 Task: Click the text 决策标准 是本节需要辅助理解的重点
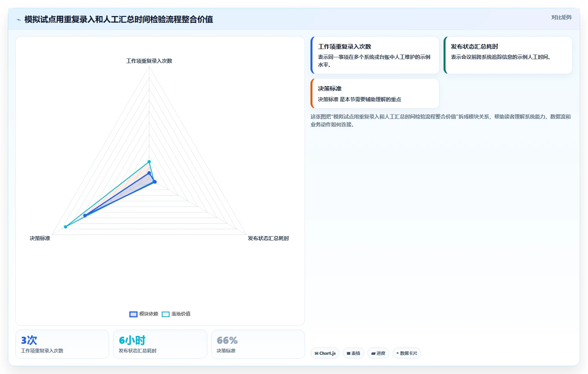pyautogui.click(x=360, y=99)
